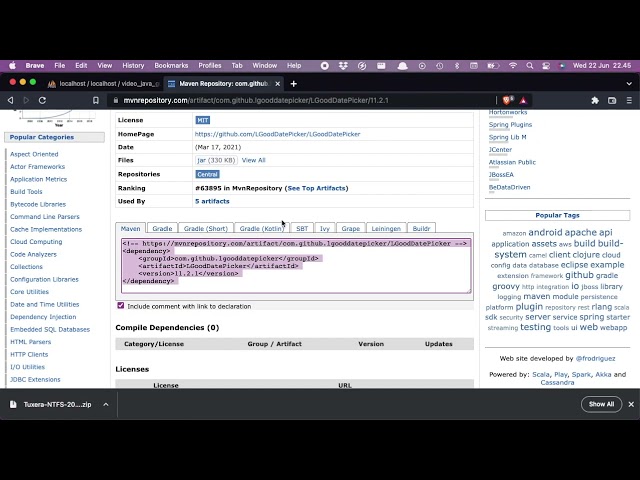The image size is (640, 480).
Task: Select the Gradle (Short) tab
Action: [206, 229]
